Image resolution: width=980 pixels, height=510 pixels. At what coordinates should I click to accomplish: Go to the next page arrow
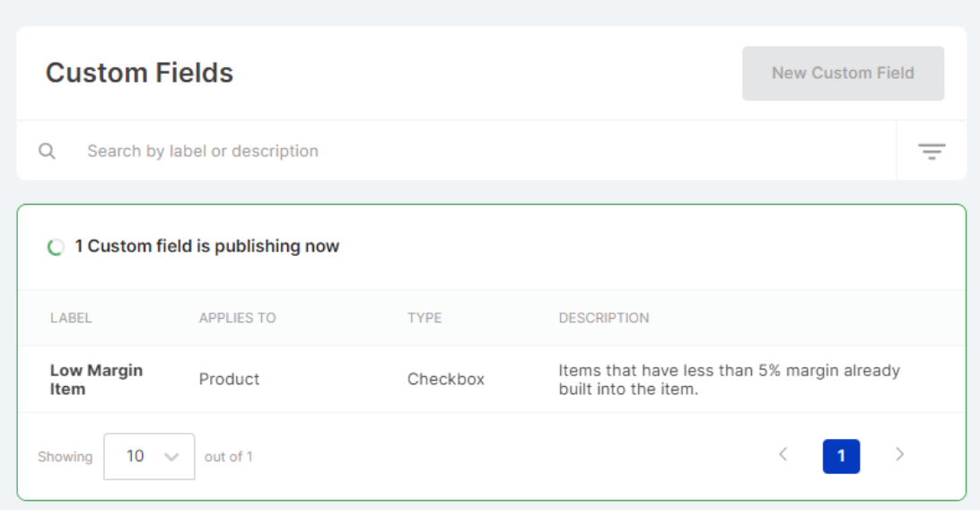click(899, 455)
